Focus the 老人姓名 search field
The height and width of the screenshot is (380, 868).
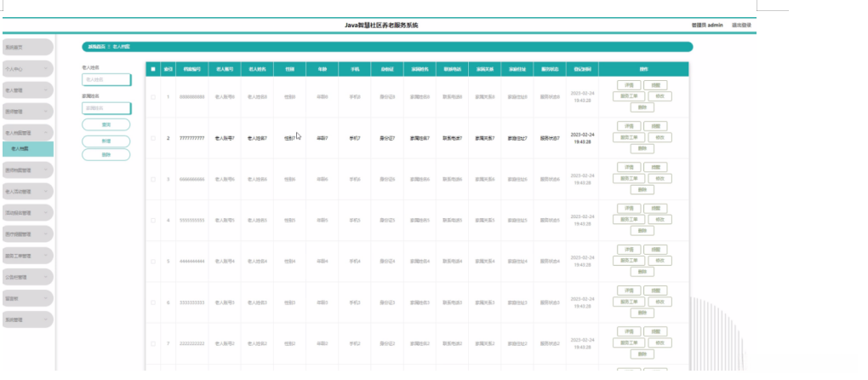[x=106, y=80]
